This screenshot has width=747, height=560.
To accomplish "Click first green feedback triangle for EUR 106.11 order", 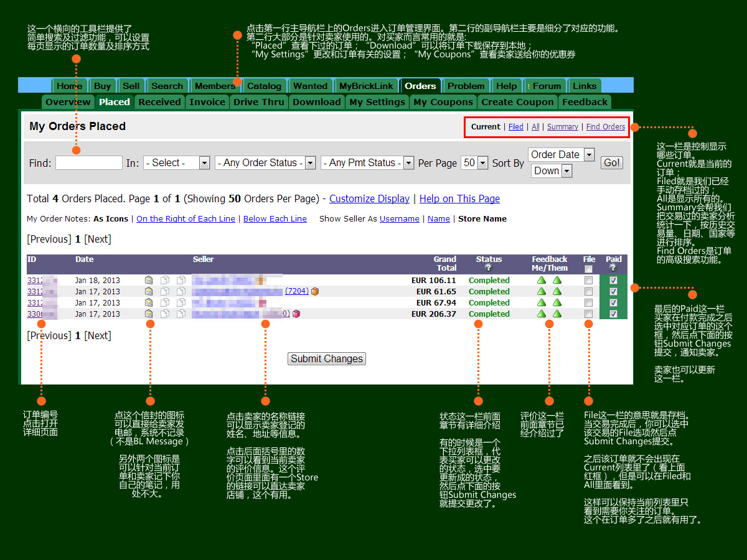I will point(542,281).
